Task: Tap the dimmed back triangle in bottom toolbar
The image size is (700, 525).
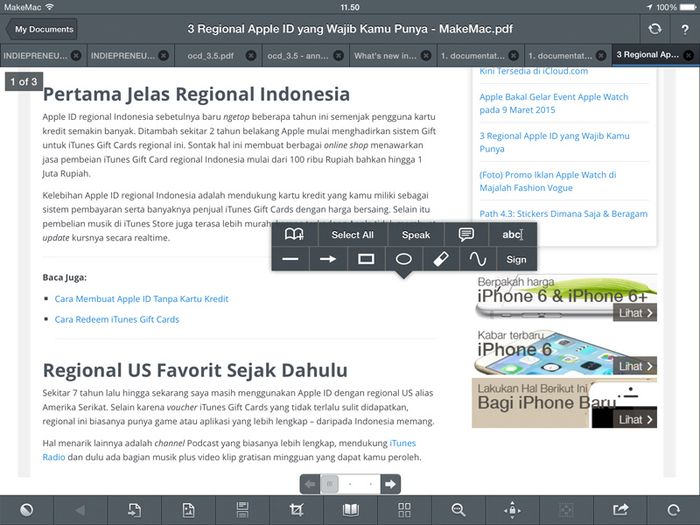Action: (80, 510)
